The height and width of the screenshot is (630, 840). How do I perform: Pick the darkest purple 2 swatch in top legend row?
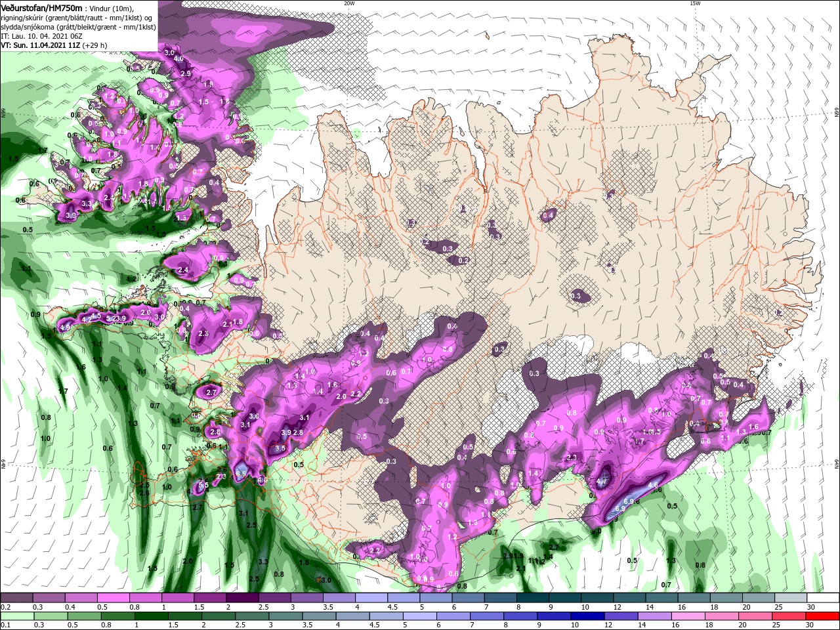coord(242,597)
